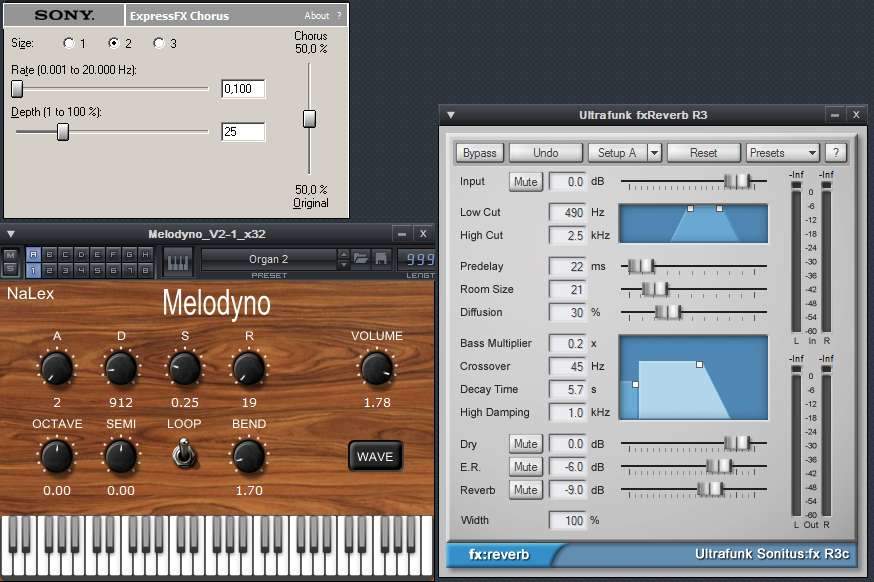
Task: Click the Crossover value field 45
Action: coord(567,366)
